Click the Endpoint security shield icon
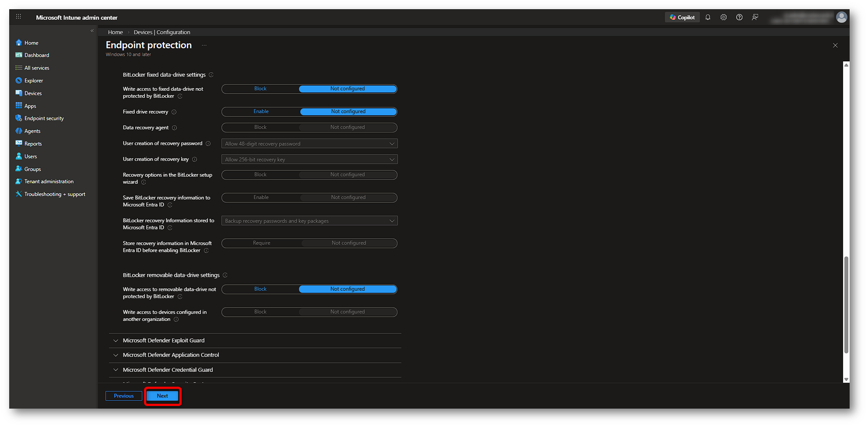 [19, 118]
